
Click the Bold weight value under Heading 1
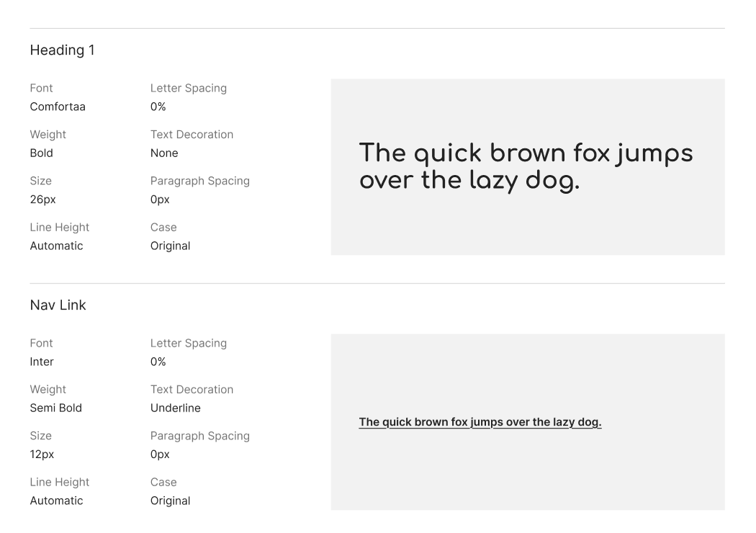pos(41,153)
